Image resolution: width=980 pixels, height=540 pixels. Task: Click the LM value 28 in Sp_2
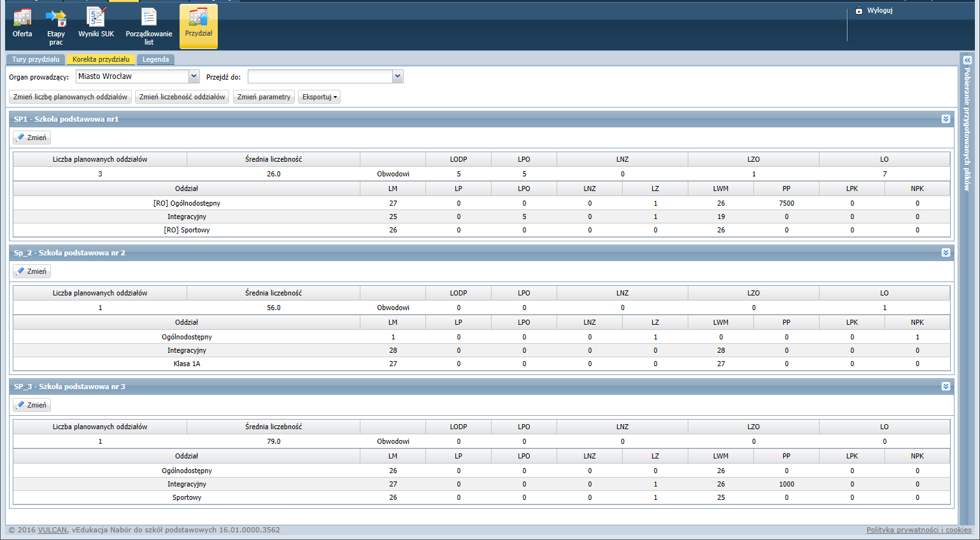(x=393, y=350)
